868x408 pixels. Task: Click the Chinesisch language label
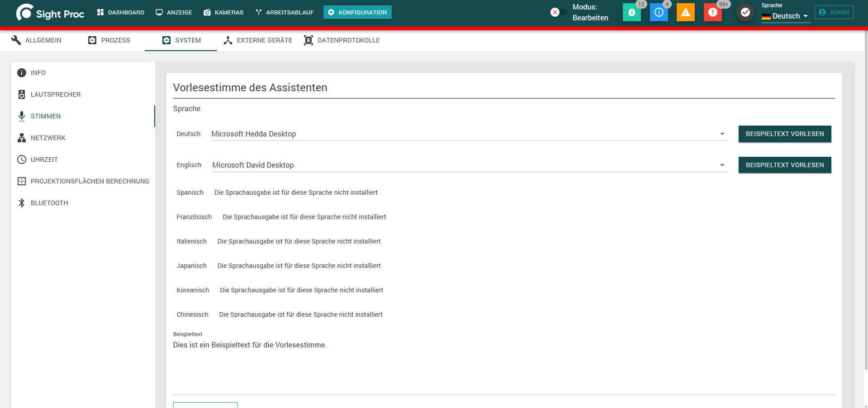click(192, 314)
